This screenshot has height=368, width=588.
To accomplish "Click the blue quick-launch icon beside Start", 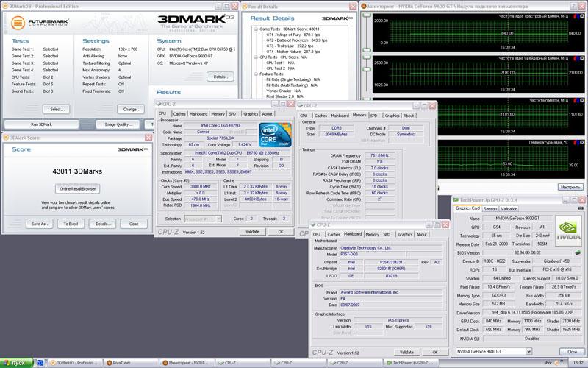I will click(x=40, y=363).
